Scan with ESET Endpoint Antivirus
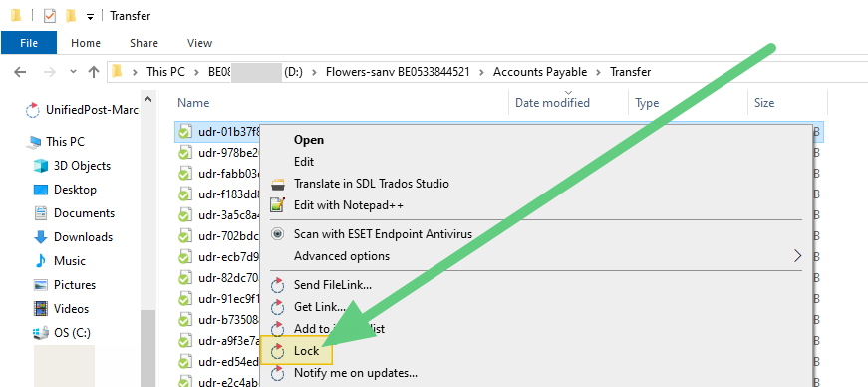Image resolution: width=868 pixels, height=387 pixels. [383, 234]
